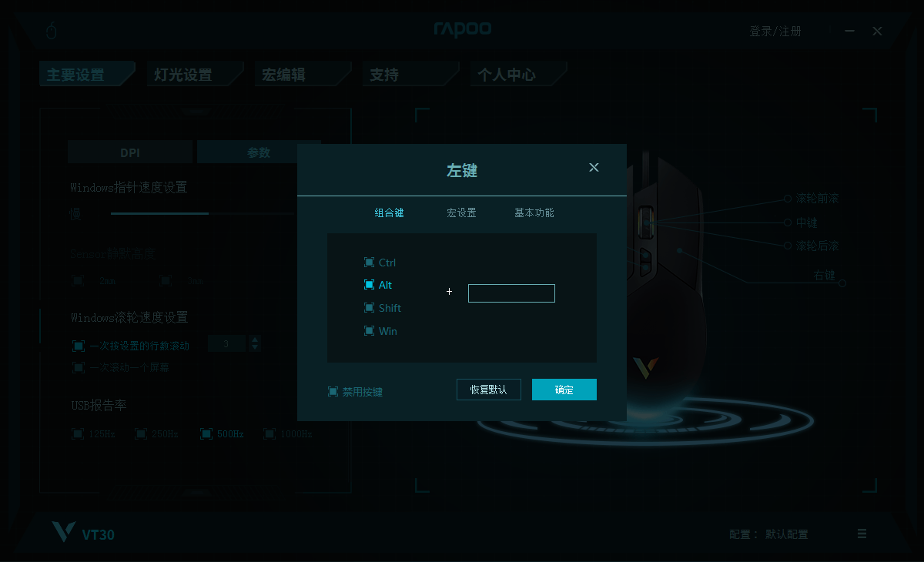Image resolution: width=924 pixels, height=562 pixels.
Task: Select the 中键 marker on mouse diagram
Action: (x=787, y=222)
